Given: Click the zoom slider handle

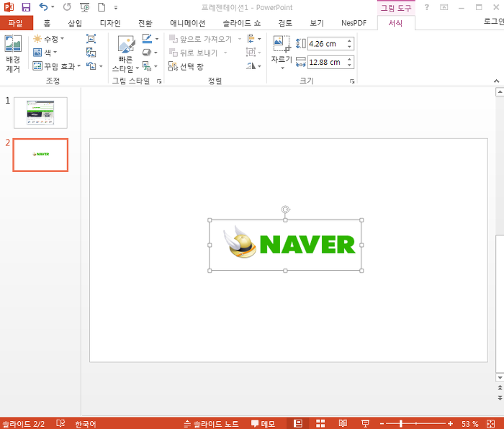Looking at the screenshot, I should click(401, 424).
